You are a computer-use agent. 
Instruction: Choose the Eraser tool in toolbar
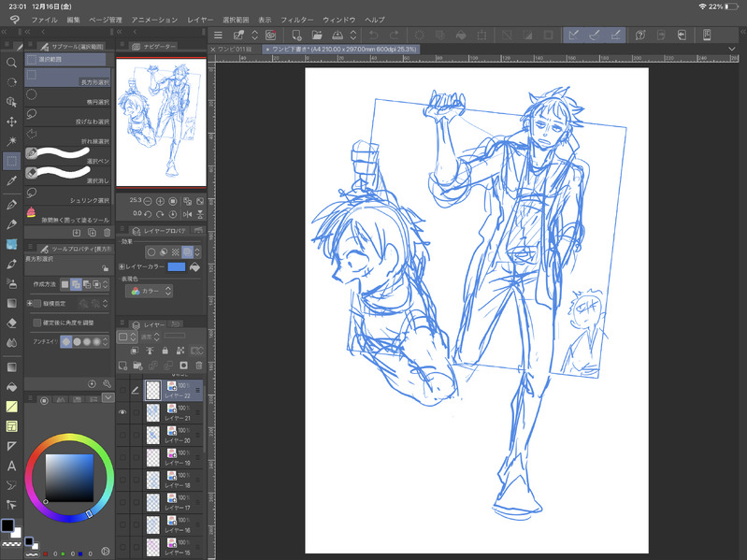point(11,323)
